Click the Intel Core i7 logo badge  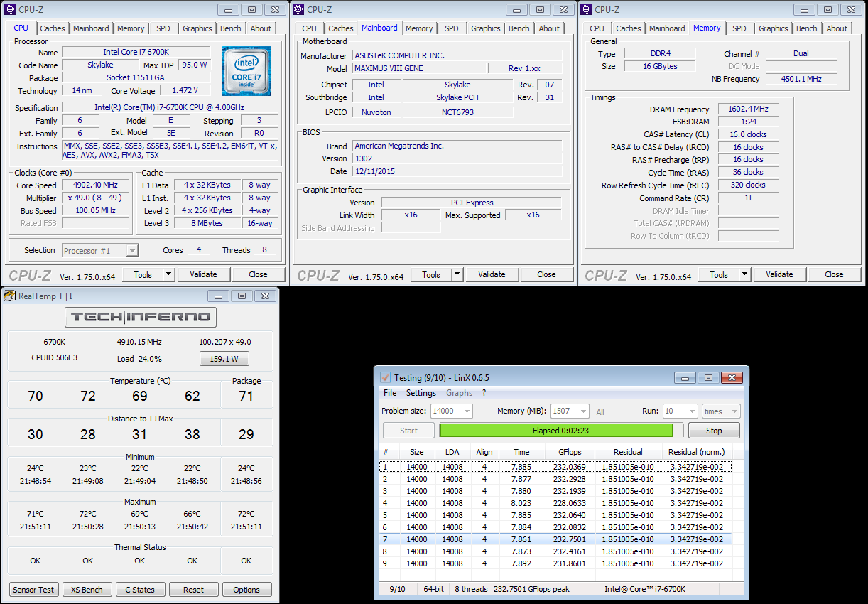click(x=246, y=71)
